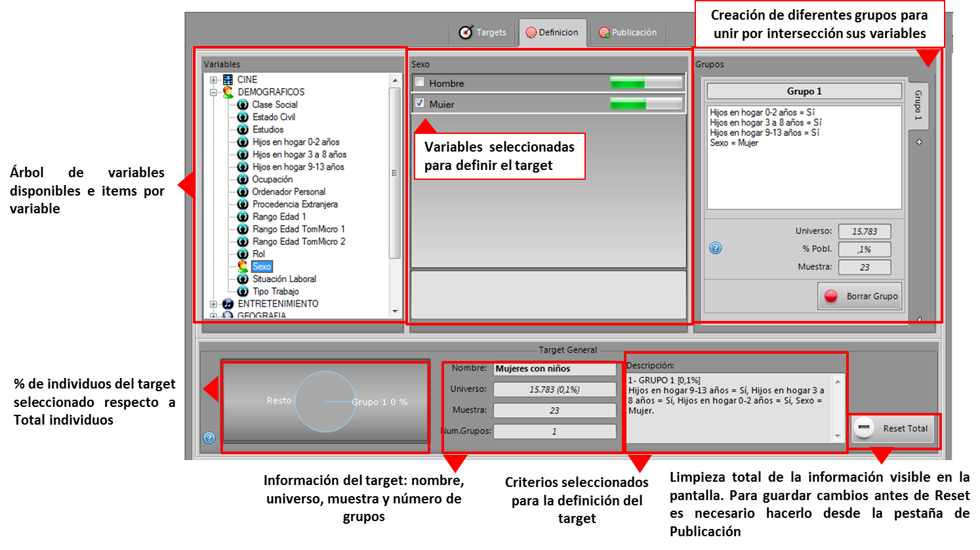Click the Hombre green progress bar
This screenshot has width=980, height=550.
tap(645, 83)
